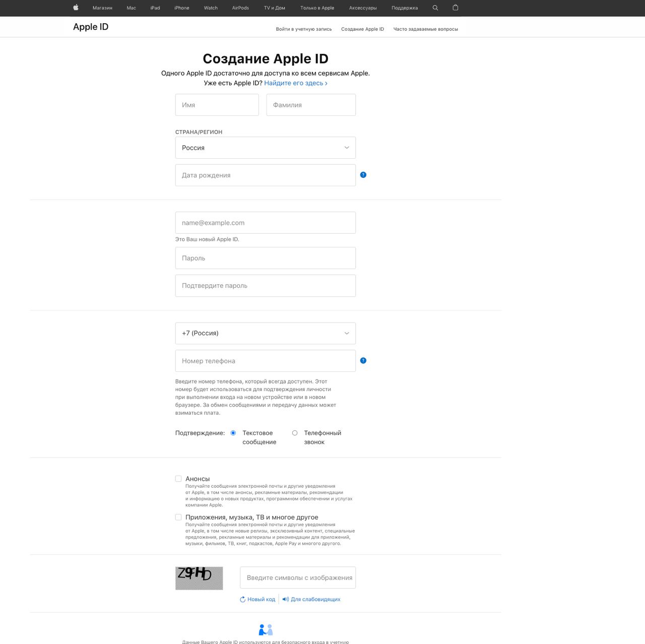
Task: Focus the Номер телефона field
Action: click(266, 361)
